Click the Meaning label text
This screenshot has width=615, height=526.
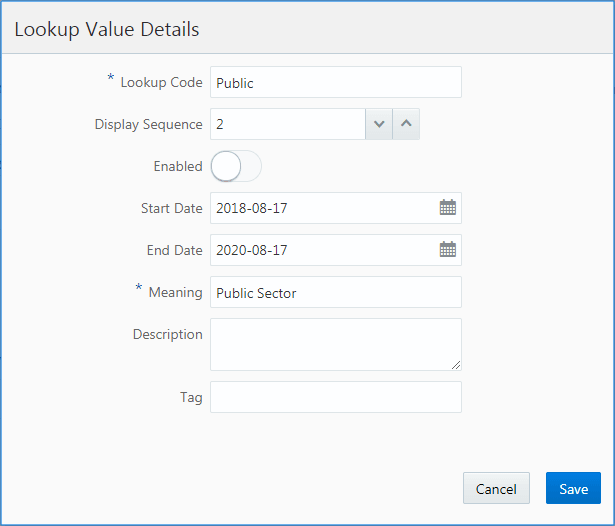(175, 292)
